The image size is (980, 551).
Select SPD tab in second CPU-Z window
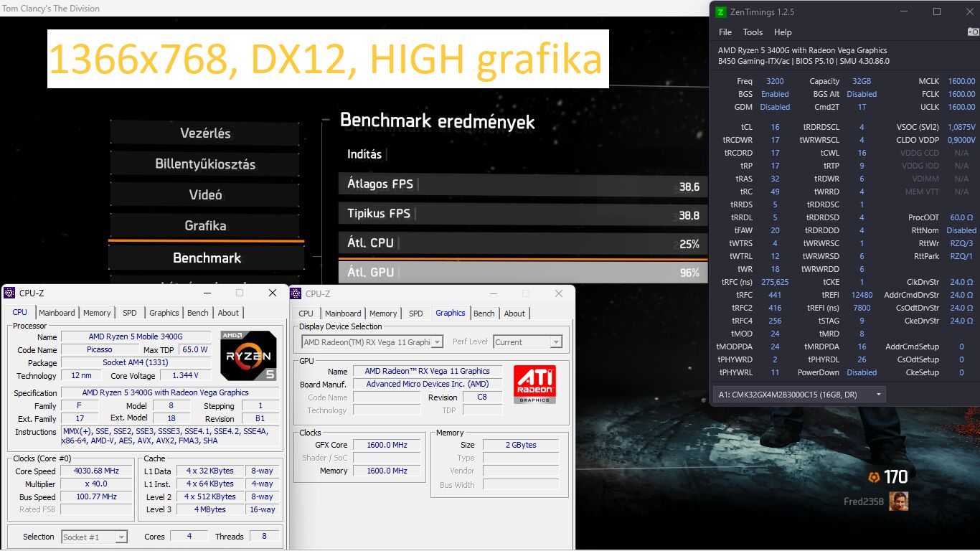pos(416,314)
